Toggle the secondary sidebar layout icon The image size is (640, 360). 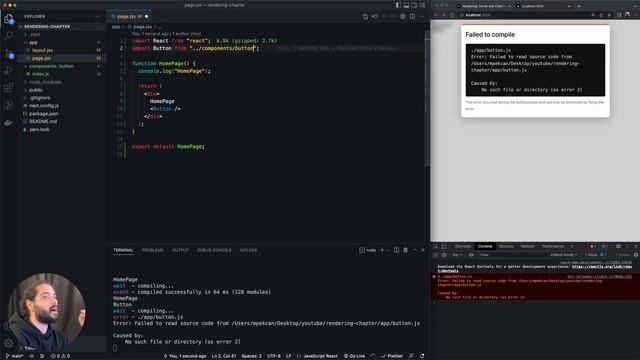coord(414,5)
